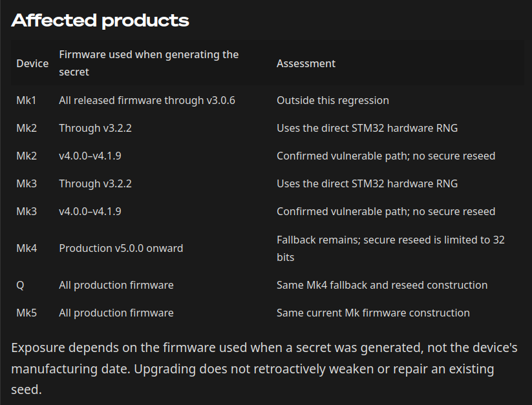Select first Mk2 'Through v3.2.2' cell
532x405 pixels.
95,128
